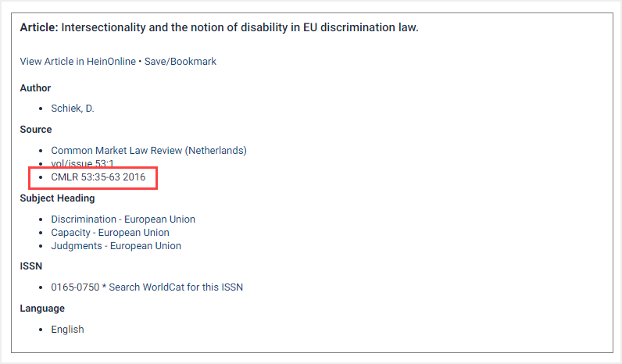Viewport: 622px width, 364px height.
Task: Click the ISSN section label
Action: pos(31,266)
